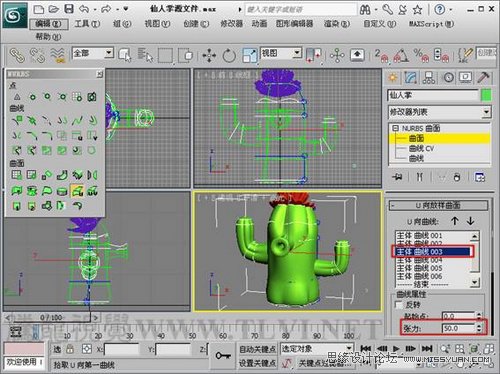
Task: Click the Select Object tool icon
Action: [125, 55]
